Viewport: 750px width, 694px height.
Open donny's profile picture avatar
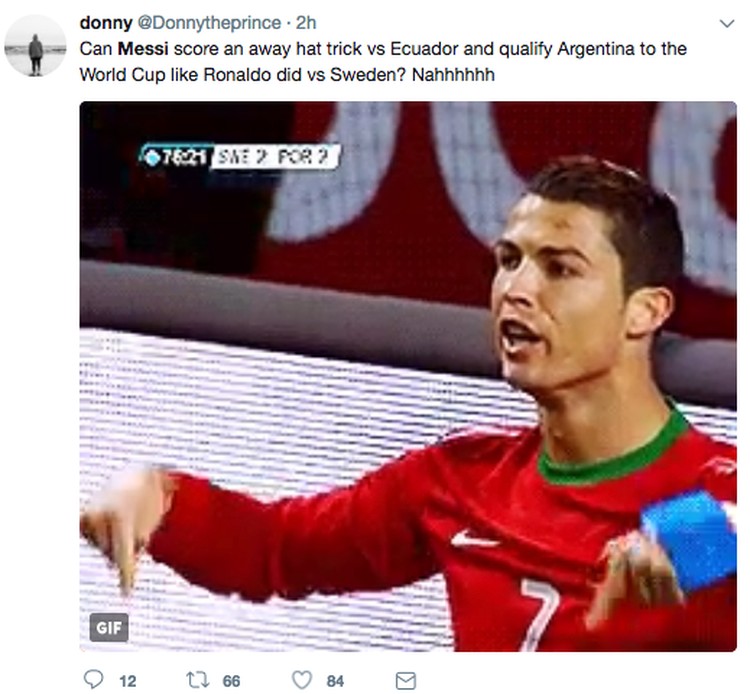coord(35,46)
